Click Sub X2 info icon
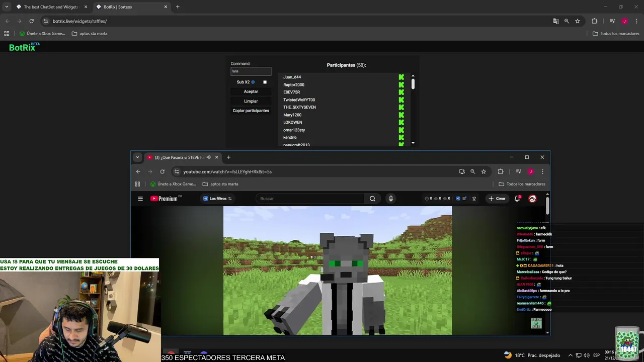Screen dimensions: 644x362 pos(253,82)
